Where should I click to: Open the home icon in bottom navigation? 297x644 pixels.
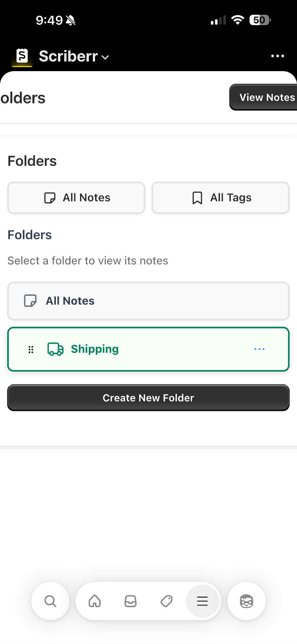click(x=95, y=601)
